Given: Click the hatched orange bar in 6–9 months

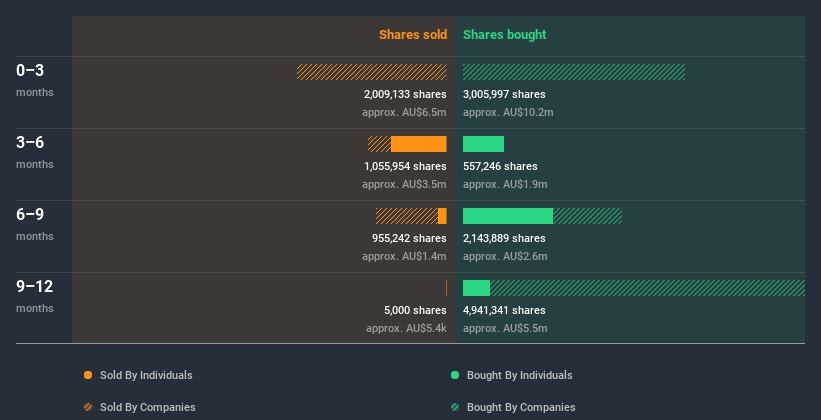Looking at the screenshot, I should [407, 216].
